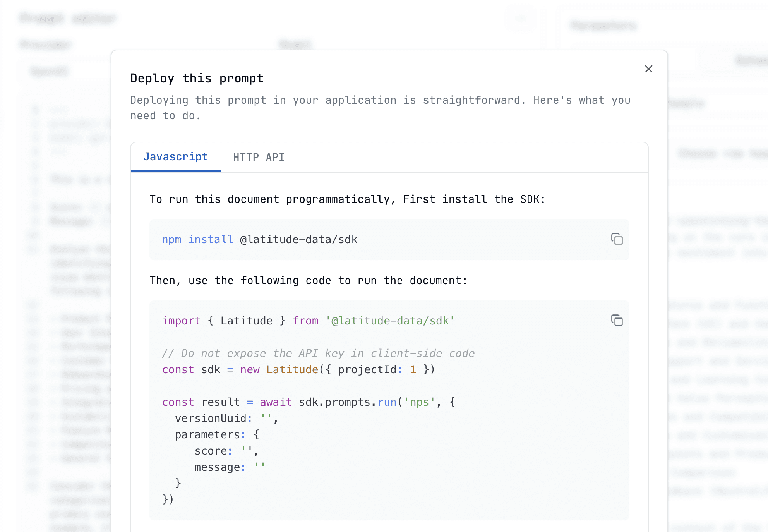768x532 pixels.
Task: Click the blurred Prompt editor title behind dialog
Action: [x=68, y=18]
